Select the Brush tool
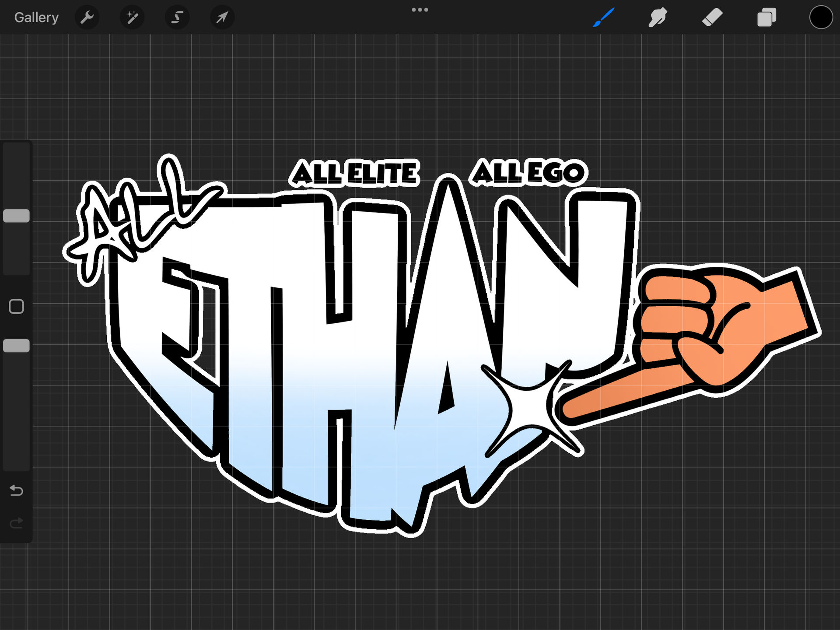 (x=604, y=17)
